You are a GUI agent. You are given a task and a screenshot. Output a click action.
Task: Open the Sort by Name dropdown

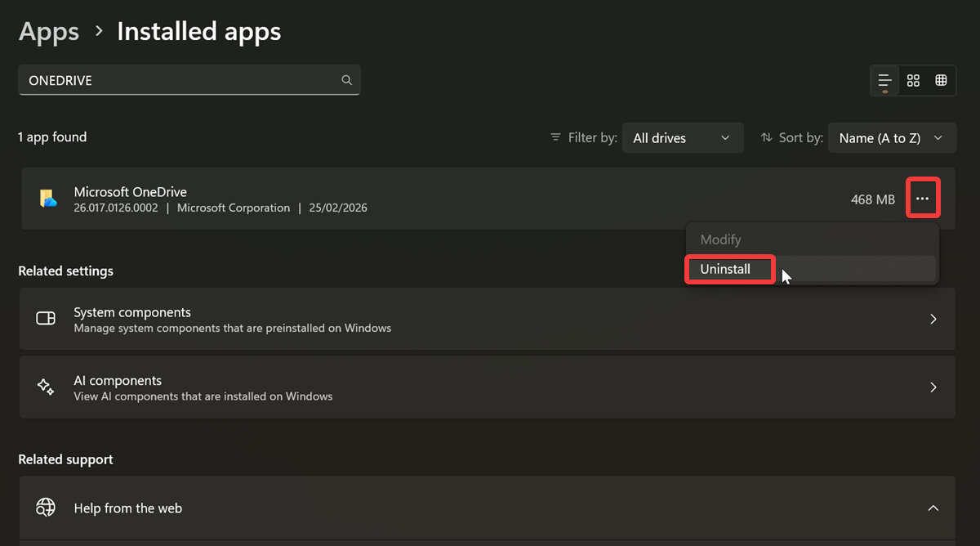(x=891, y=138)
